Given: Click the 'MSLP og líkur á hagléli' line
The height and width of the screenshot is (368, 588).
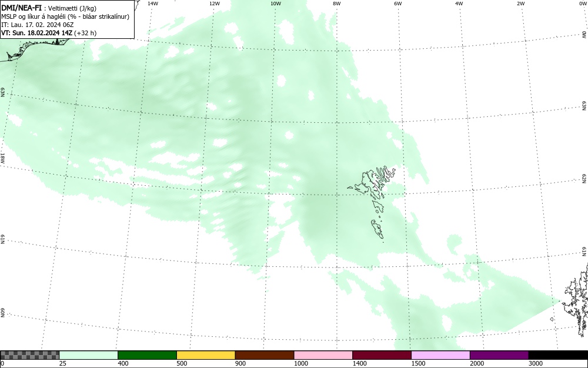Looking at the screenshot, I should pos(65,16).
